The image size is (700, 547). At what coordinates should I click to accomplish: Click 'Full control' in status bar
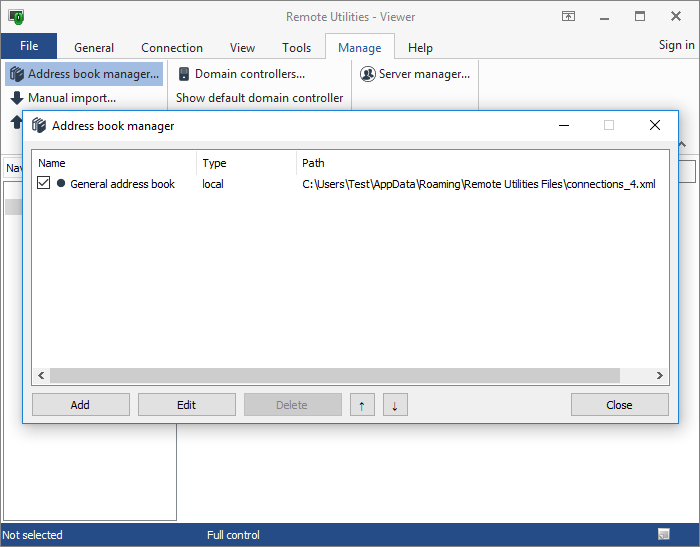click(x=233, y=535)
